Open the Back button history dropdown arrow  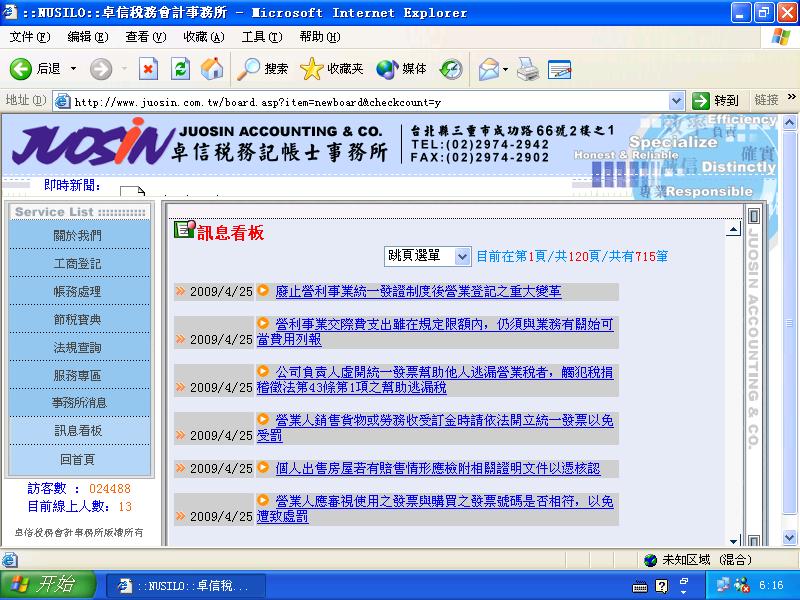click(73, 68)
